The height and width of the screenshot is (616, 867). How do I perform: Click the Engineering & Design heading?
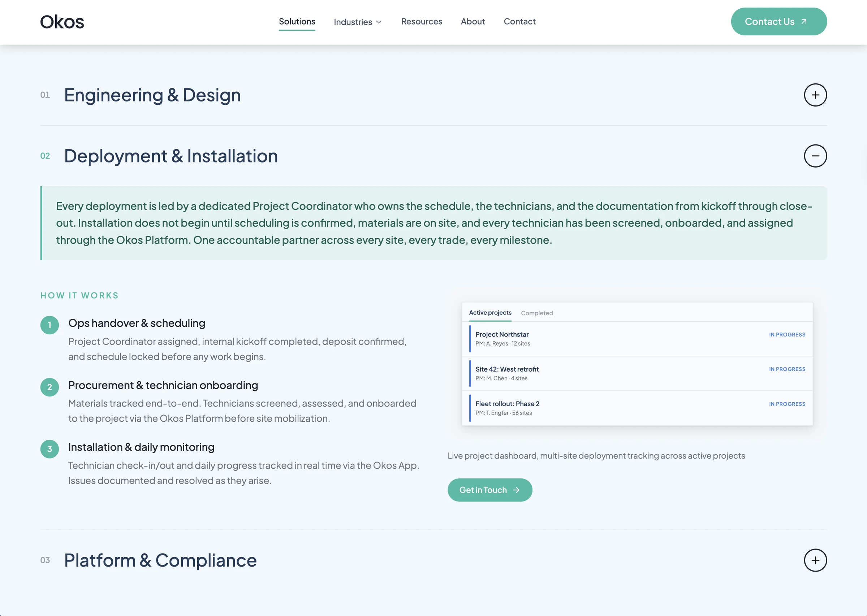152,95
